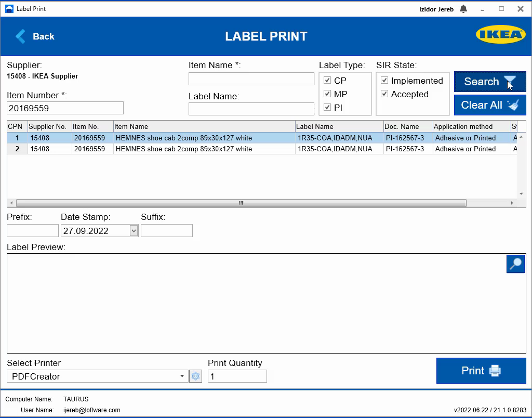Click the Clear All button
This screenshot has height=418, width=532.
490,105
